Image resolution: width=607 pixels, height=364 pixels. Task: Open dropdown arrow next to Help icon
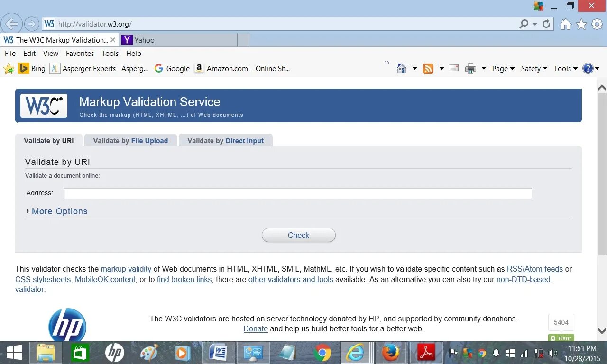597,69
